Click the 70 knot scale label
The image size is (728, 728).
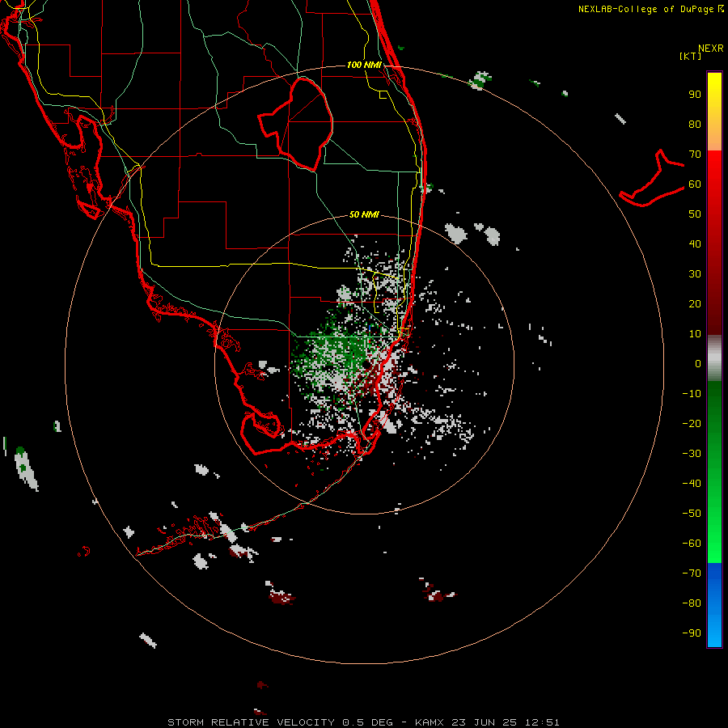695,154
